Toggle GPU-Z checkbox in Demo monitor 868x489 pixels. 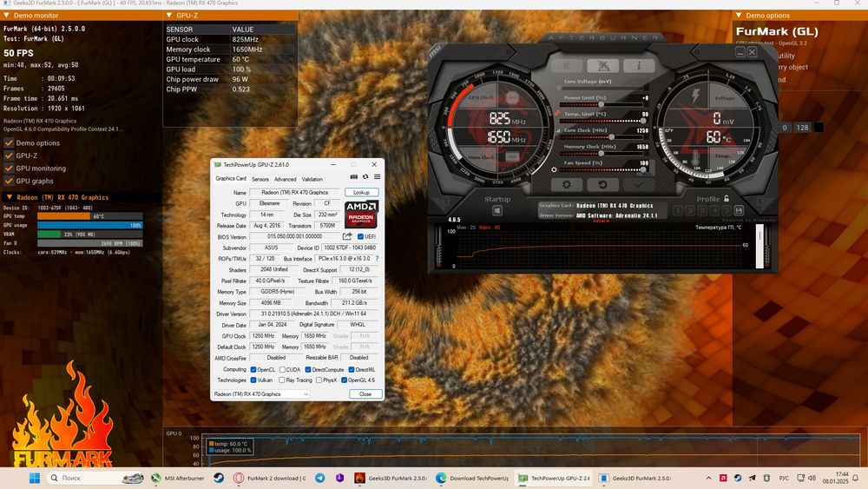point(9,155)
